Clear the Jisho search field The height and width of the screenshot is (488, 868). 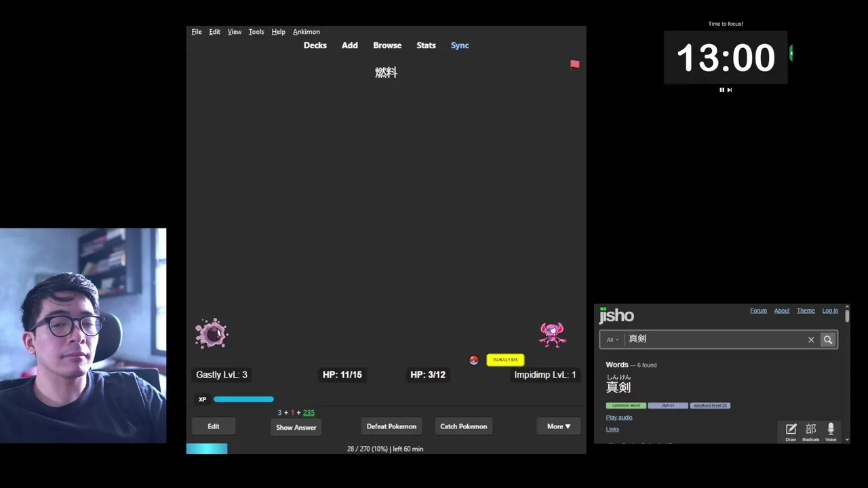point(811,340)
